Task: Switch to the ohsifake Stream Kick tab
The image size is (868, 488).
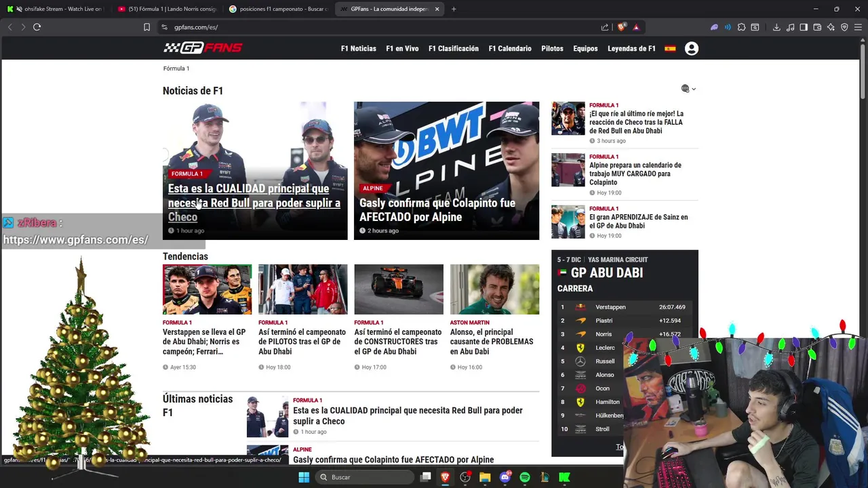Action: coord(56,9)
